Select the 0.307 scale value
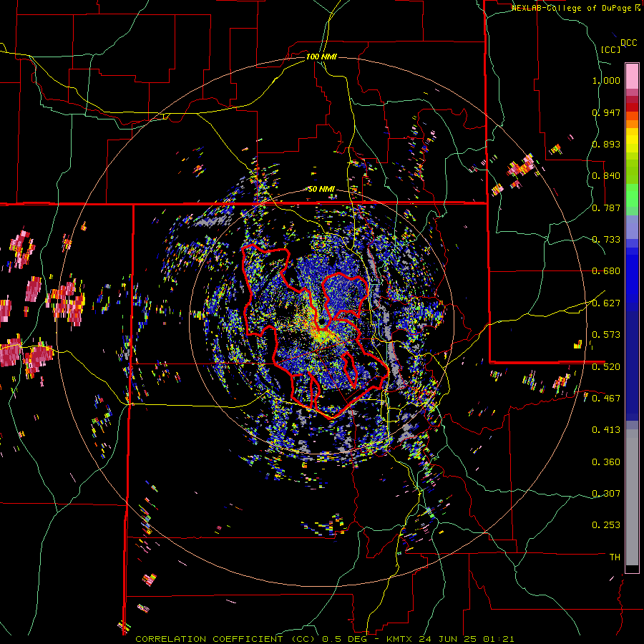 (606, 494)
